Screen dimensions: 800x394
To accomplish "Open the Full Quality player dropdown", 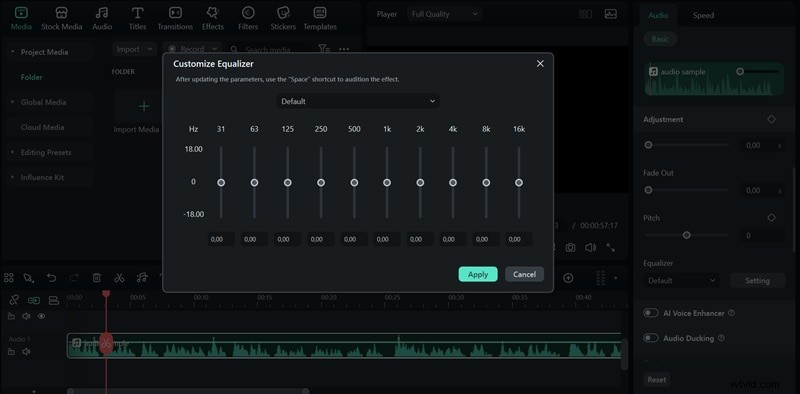I will point(445,14).
